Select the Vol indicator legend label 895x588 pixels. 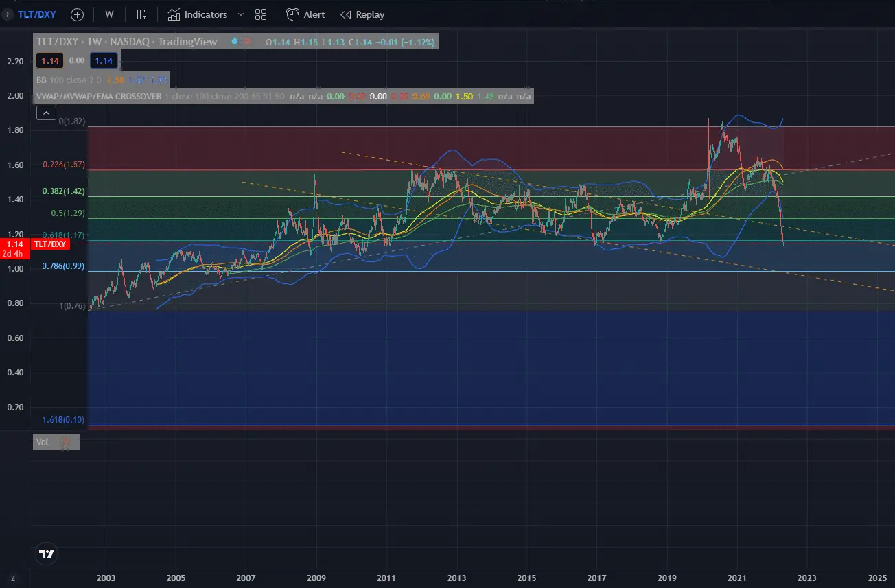43,443
